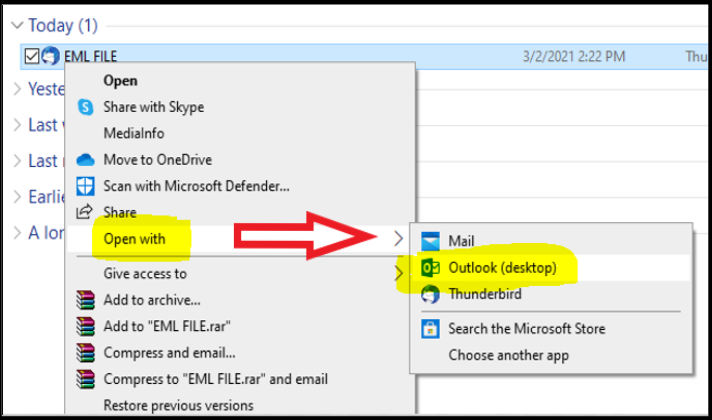Click the Share arrow icon

[84, 212]
